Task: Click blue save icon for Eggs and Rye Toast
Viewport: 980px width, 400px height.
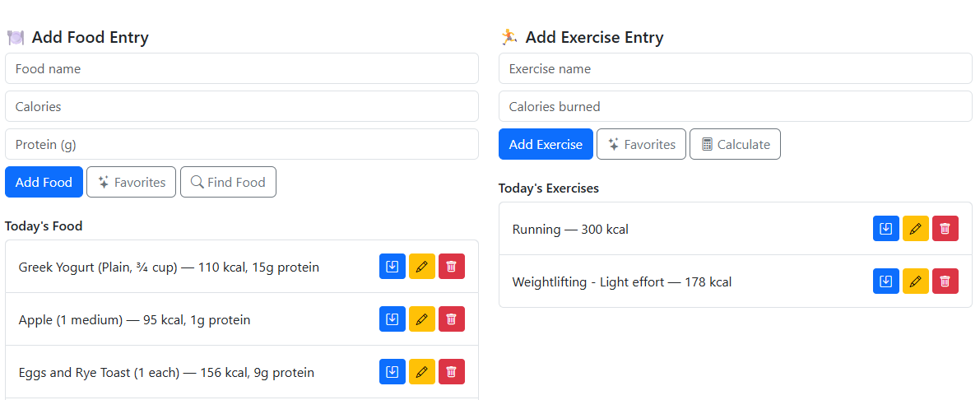Action: (392, 372)
